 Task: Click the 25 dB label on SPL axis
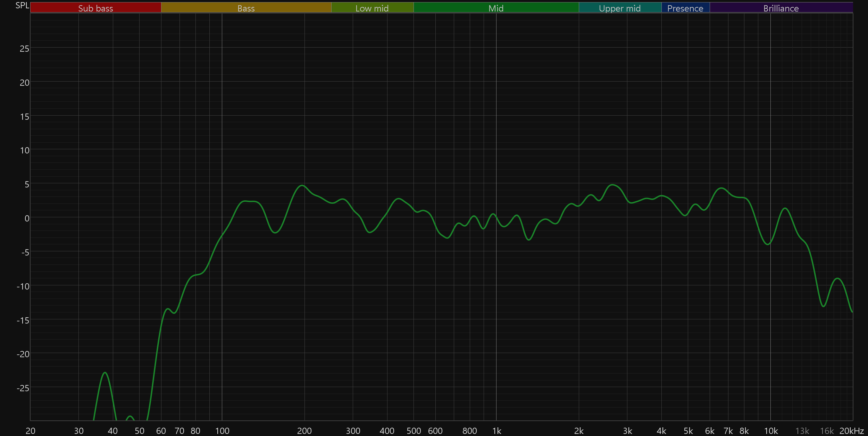click(24, 49)
